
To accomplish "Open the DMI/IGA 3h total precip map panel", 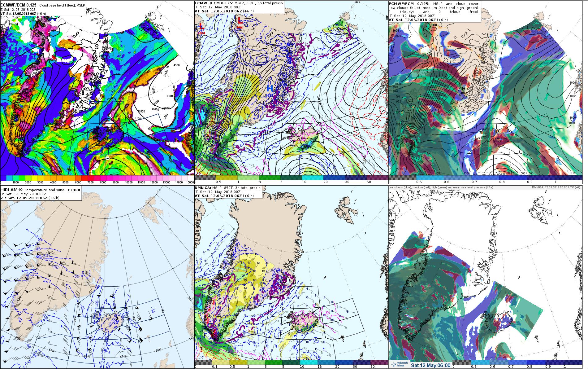I will tap(291, 277).
